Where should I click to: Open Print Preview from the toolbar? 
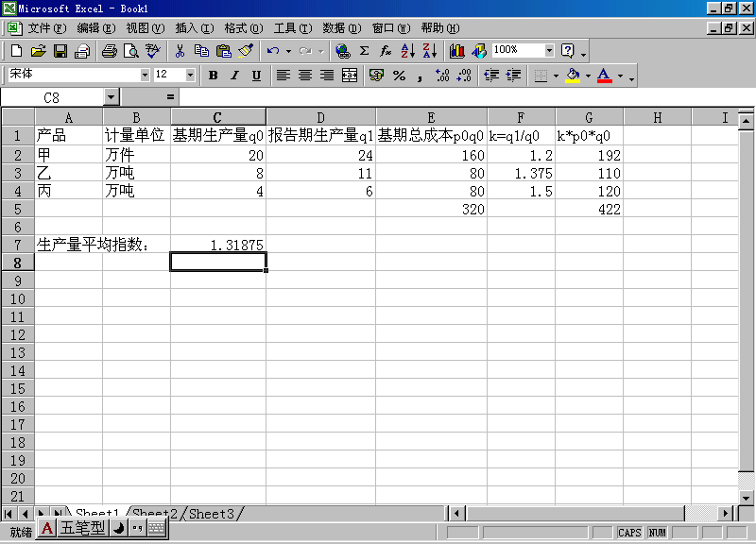(x=129, y=50)
